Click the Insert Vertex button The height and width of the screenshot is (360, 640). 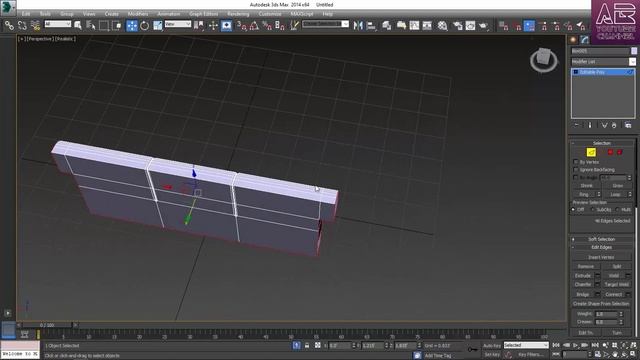601,257
